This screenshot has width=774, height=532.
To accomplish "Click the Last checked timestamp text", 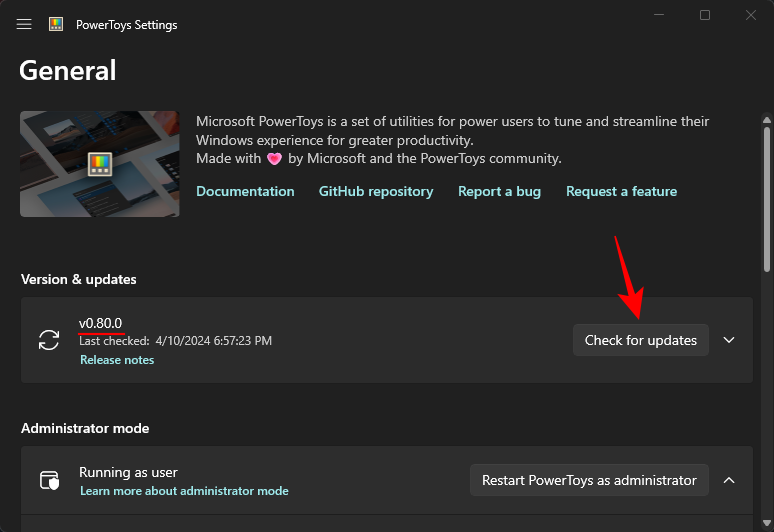I will (175, 341).
